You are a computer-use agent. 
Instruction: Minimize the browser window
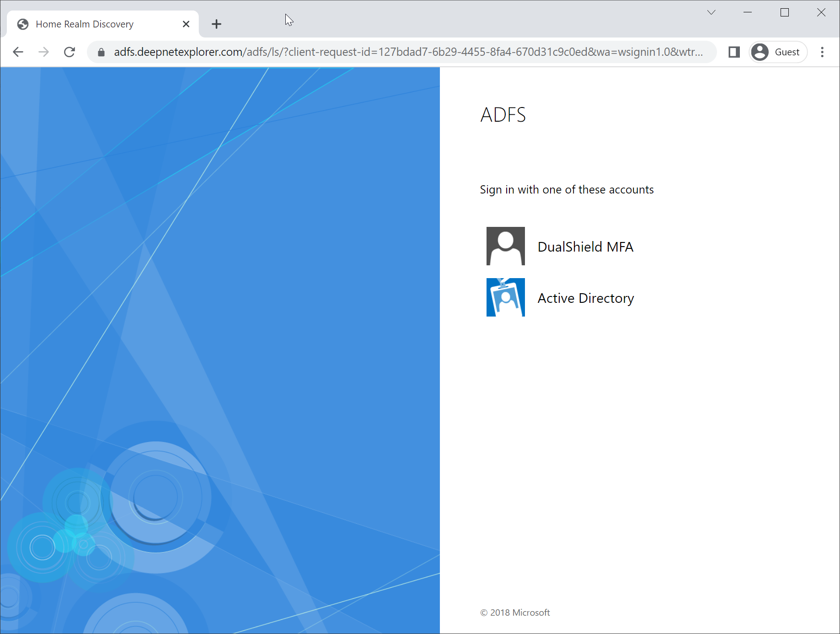[748, 12]
